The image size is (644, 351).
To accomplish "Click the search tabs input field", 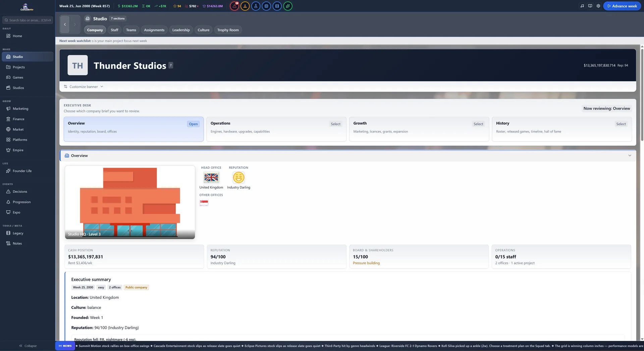I will pos(28,20).
